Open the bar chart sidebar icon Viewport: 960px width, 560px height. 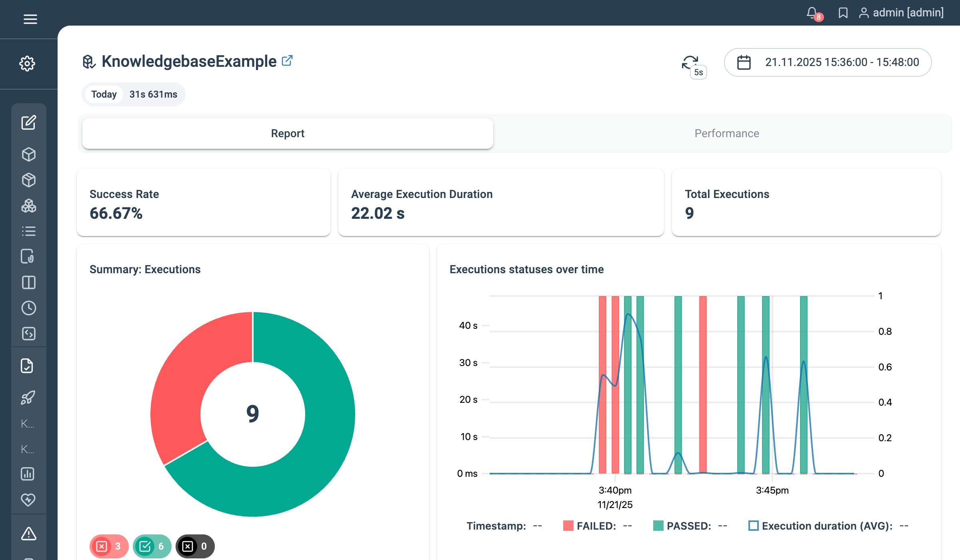pyautogui.click(x=28, y=474)
